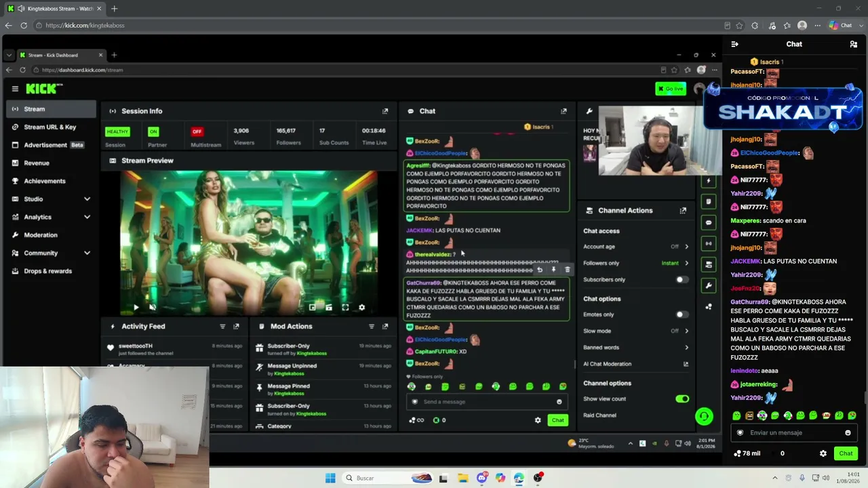Filter the Mod Actions list

click(372, 327)
